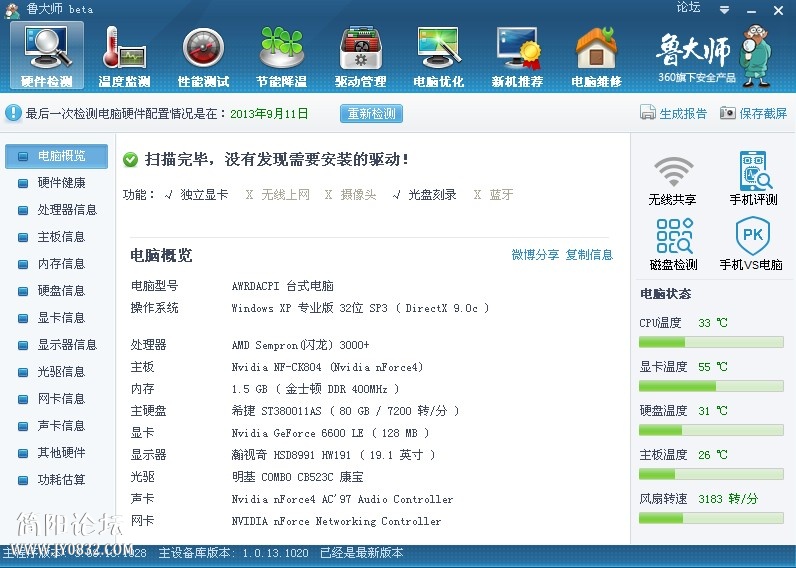Open the 驱动管理 driver management
The width and height of the screenshot is (796, 568).
tap(360, 56)
